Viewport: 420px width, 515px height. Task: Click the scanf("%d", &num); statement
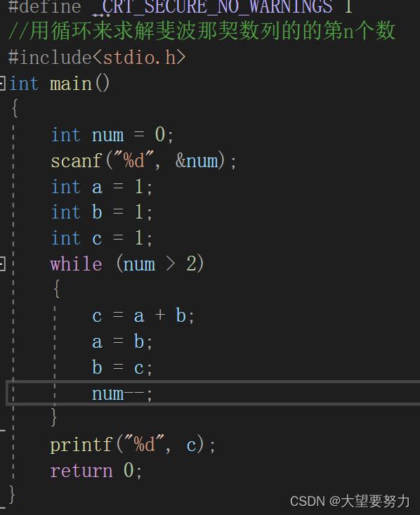tap(143, 161)
